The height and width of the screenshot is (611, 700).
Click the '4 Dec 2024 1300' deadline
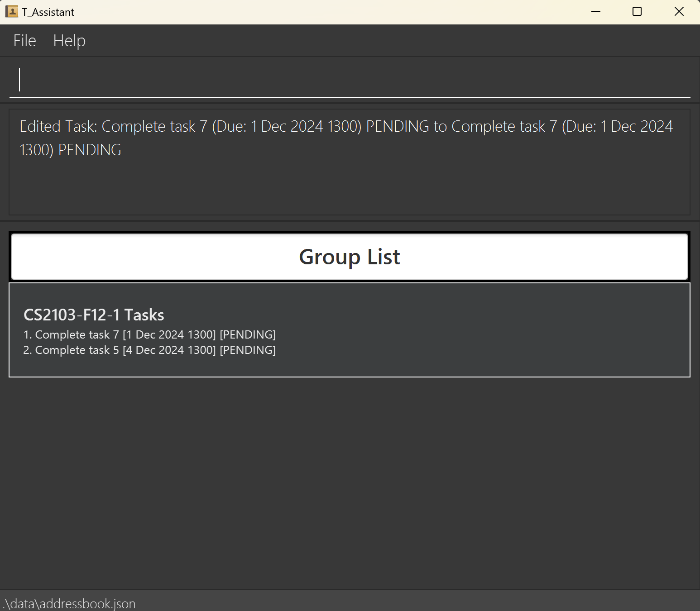pos(169,350)
